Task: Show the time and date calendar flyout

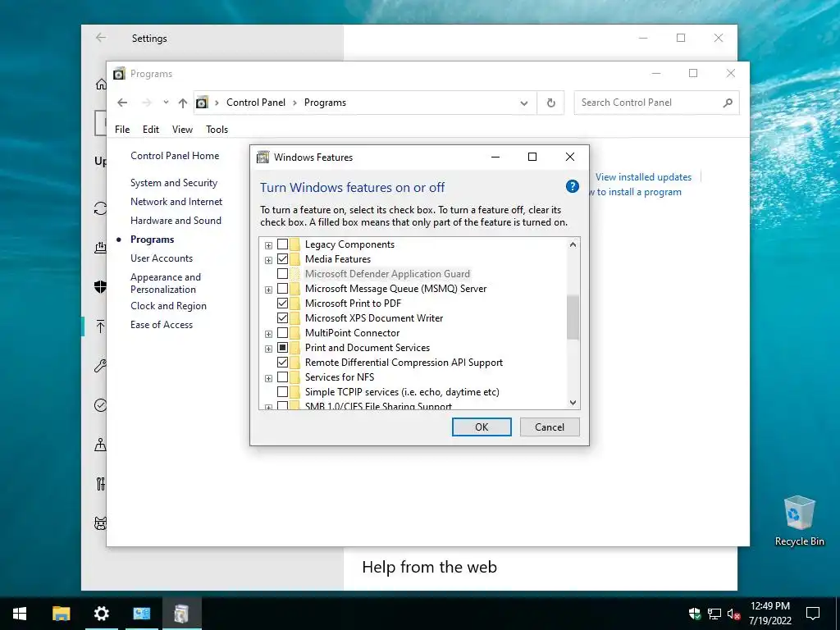Action: coord(770,614)
